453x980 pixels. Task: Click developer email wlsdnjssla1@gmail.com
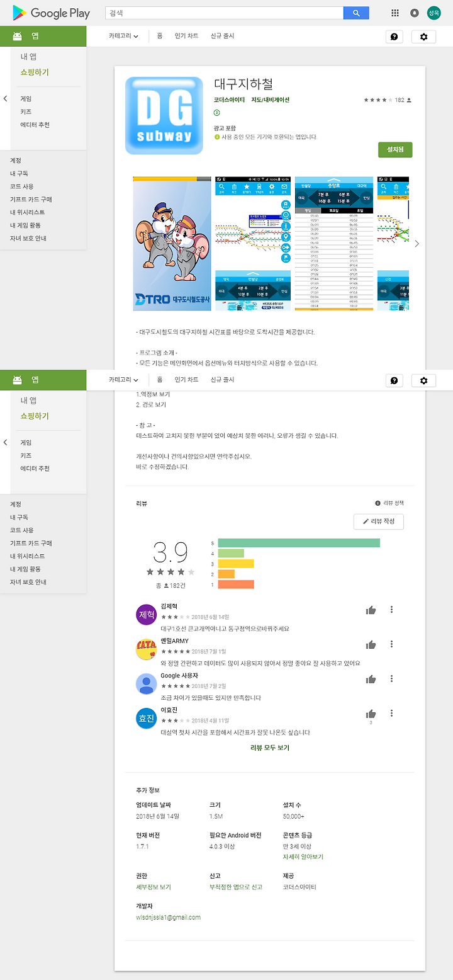168,917
